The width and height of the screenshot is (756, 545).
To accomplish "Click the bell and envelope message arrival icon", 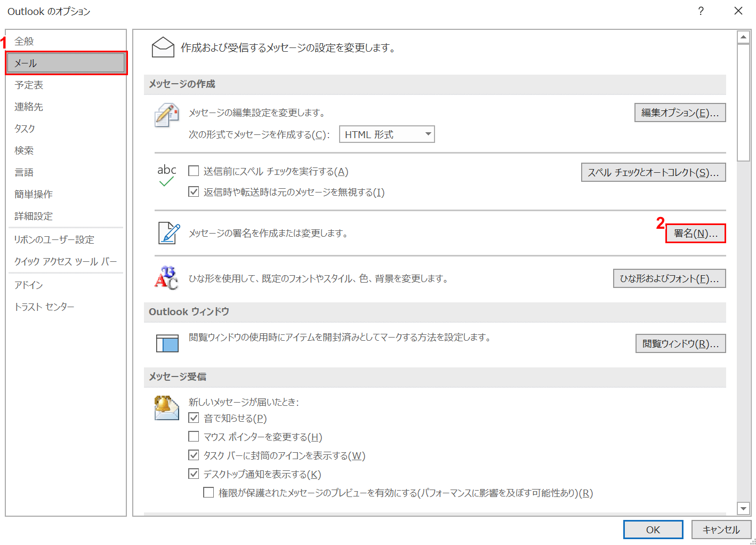I will (x=167, y=408).
